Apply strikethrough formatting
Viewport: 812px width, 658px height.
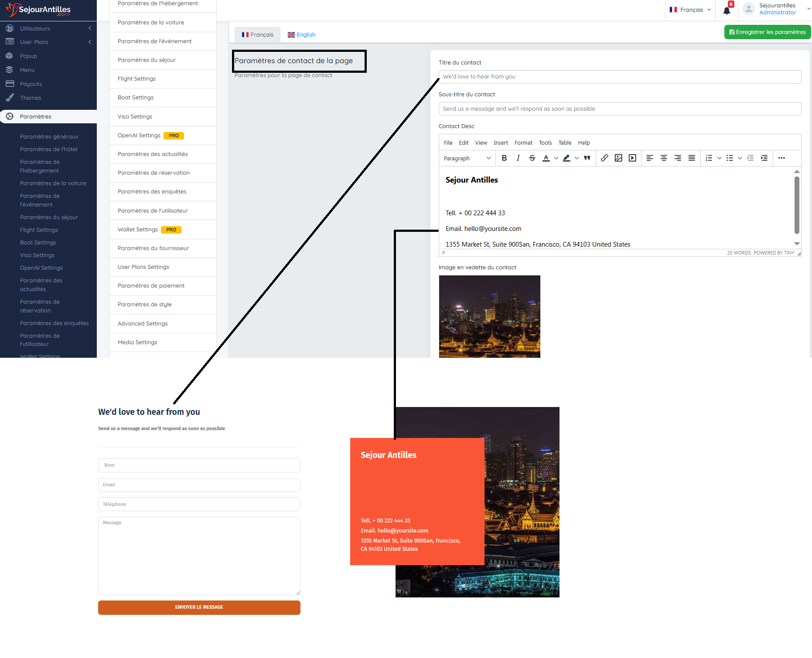pos(532,158)
